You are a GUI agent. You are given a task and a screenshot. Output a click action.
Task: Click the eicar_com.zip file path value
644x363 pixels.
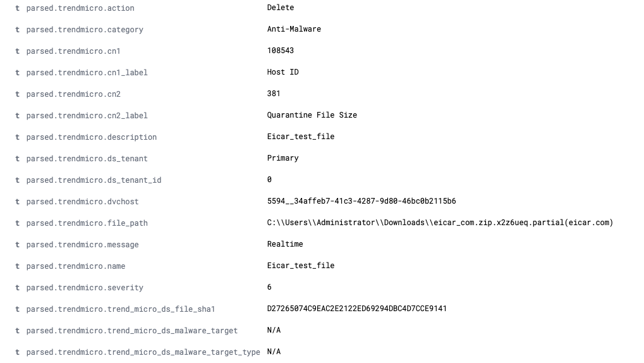[440, 223]
